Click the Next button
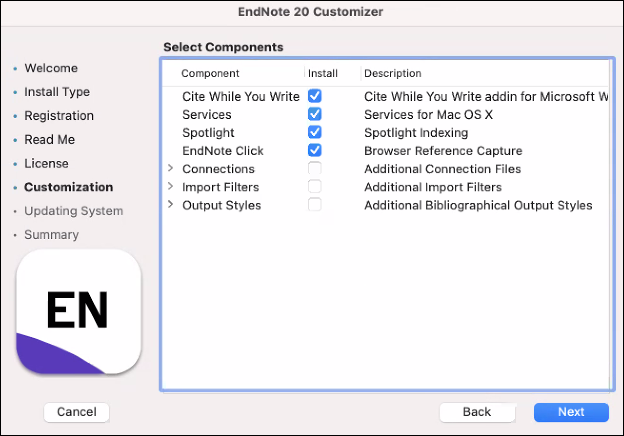 571,412
